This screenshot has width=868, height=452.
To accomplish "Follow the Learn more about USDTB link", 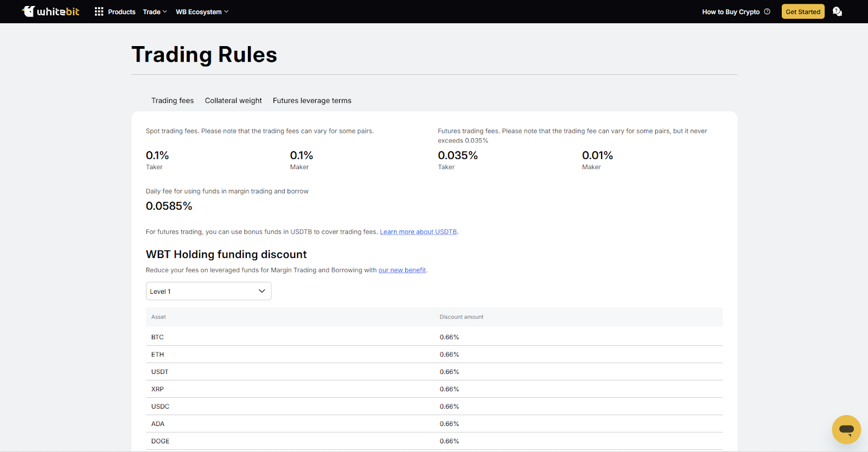I will (x=418, y=232).
